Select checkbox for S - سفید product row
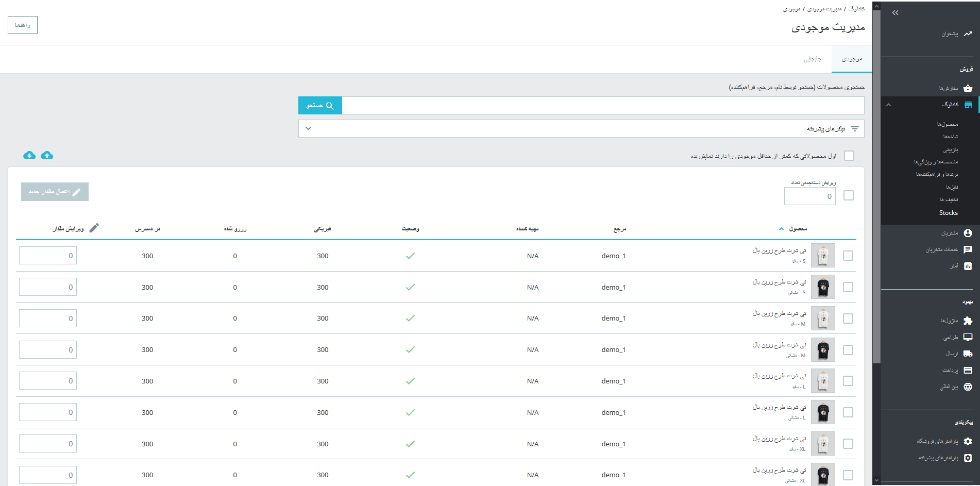980x486 pixels. tap(848, 256)
